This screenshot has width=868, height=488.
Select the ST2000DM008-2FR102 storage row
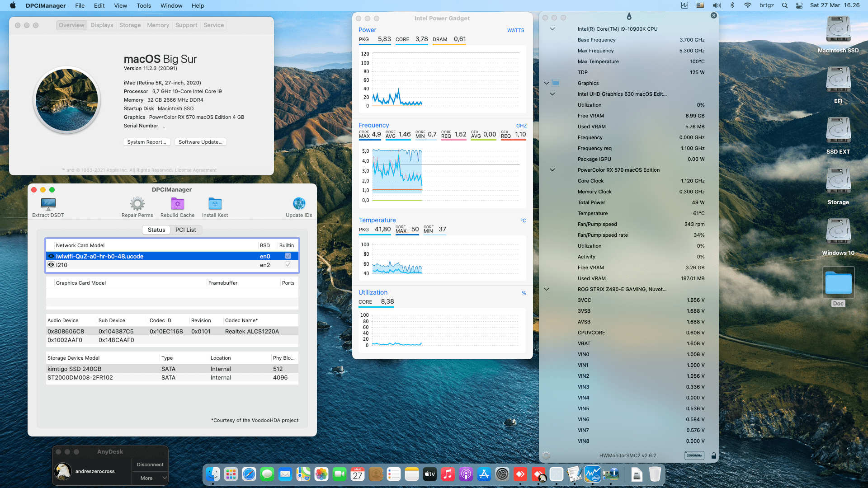click(x=172, y=377)
